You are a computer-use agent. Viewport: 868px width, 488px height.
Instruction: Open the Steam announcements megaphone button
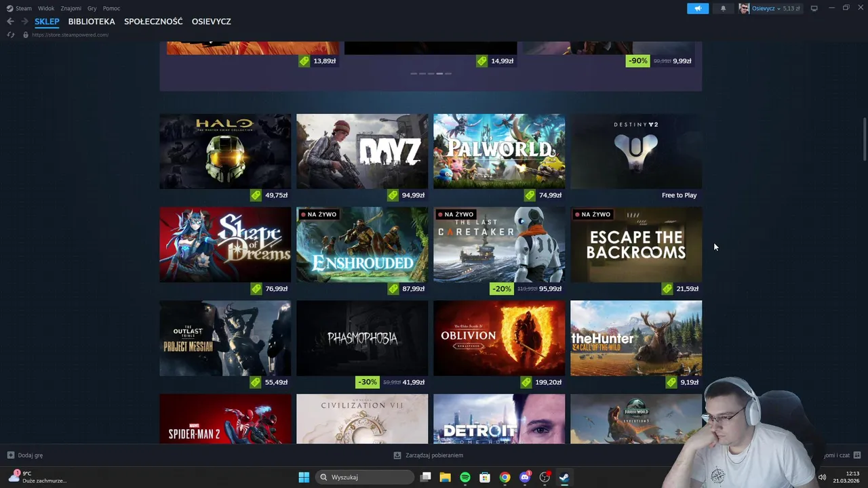(697, 8)
